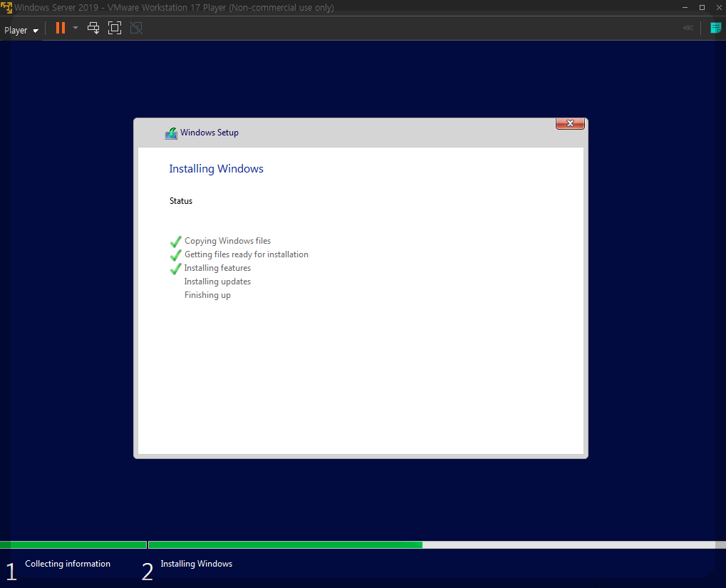The height and width of the screenshot is (588, 726).
Task: Select the Copying Windows files step
Action: (x=227, y=241)
